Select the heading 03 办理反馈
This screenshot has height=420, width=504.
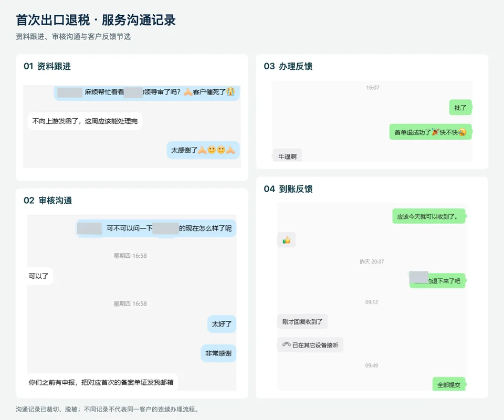(x=288, y=66)
